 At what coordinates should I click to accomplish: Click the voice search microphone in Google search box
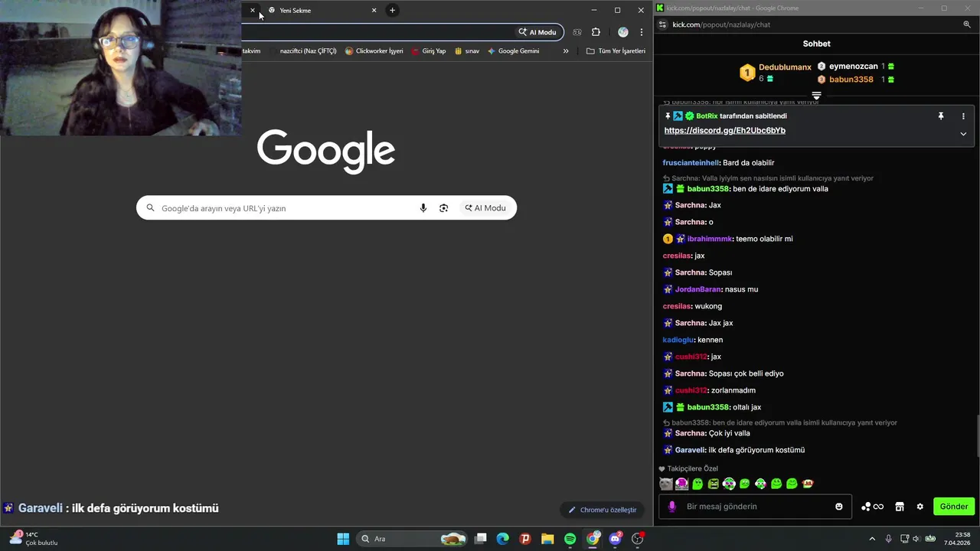[423, 208]
